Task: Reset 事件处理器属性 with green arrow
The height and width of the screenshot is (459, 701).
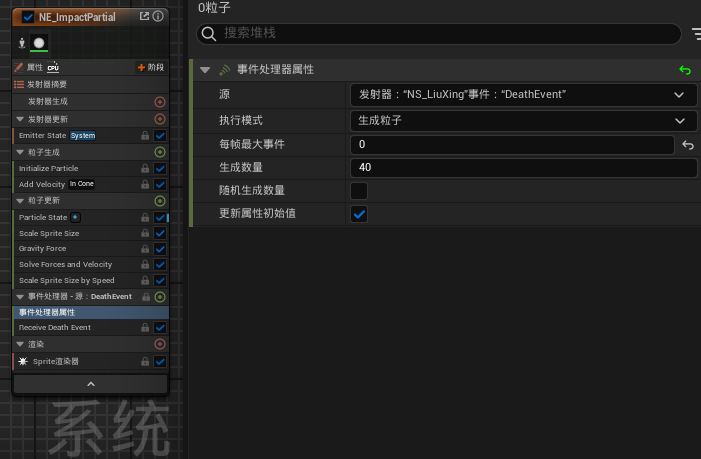Action: [x=684, y=70]
